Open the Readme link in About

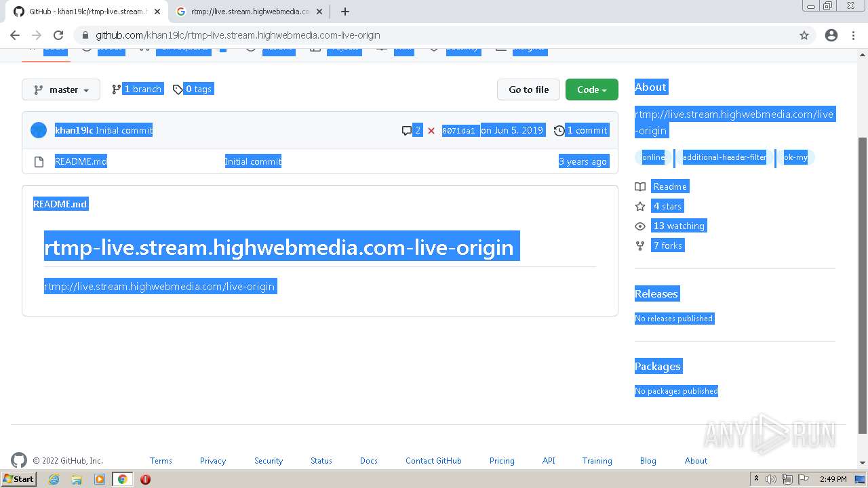tap(670, 186)
